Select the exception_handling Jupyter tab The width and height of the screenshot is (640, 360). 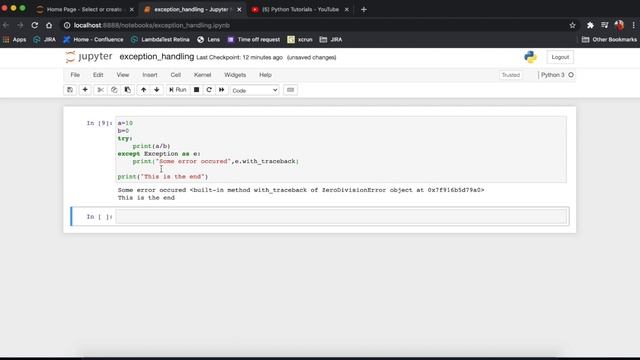click(x=191, y=9)
